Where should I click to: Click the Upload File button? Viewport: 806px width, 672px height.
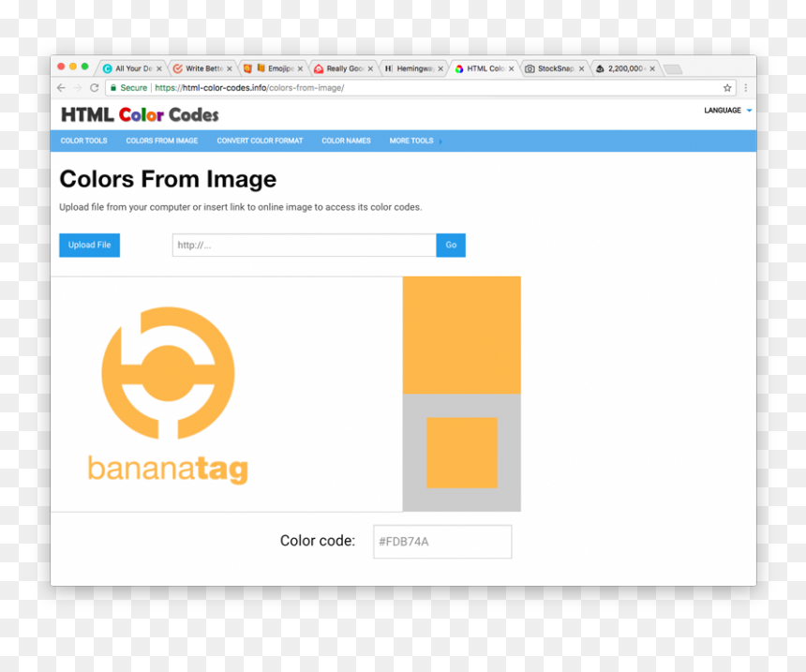pos(89,246)
